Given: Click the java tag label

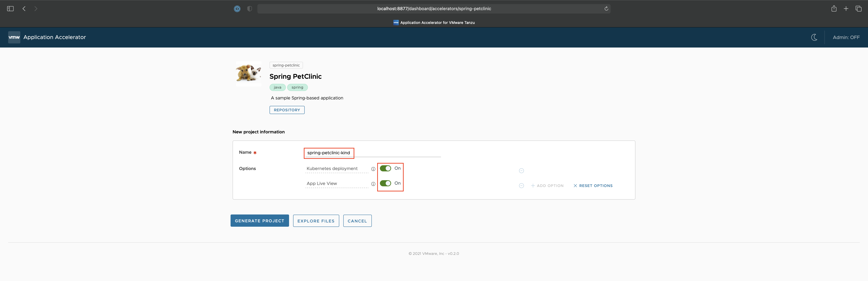Looking at the screenshot, I should point(277,87).
